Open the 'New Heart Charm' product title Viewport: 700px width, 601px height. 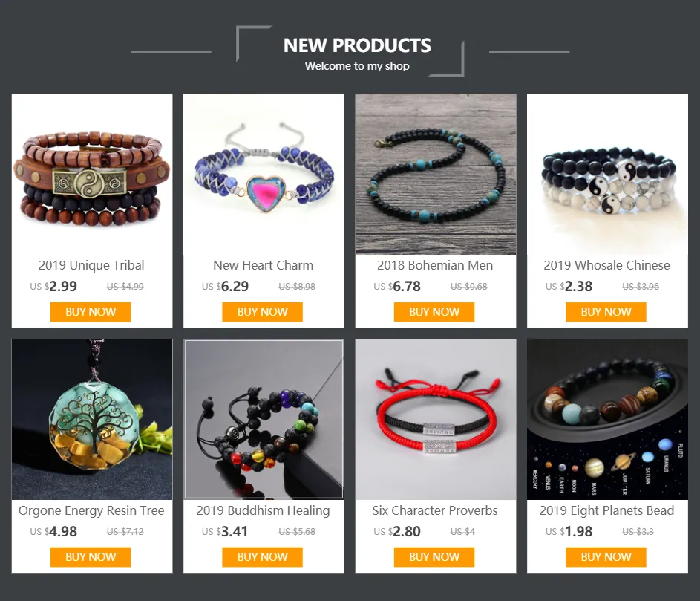pos(264,265)
